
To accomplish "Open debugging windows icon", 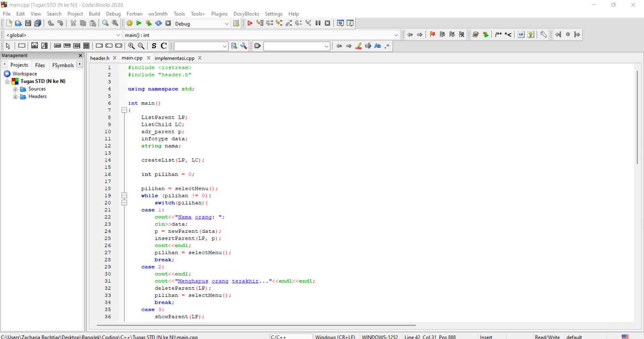I will 340,23.
